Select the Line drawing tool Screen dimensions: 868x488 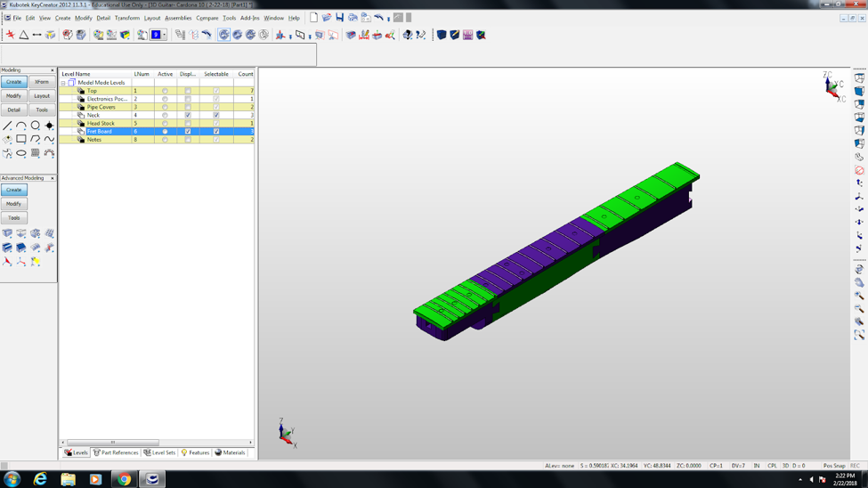[x=7, y=126]
